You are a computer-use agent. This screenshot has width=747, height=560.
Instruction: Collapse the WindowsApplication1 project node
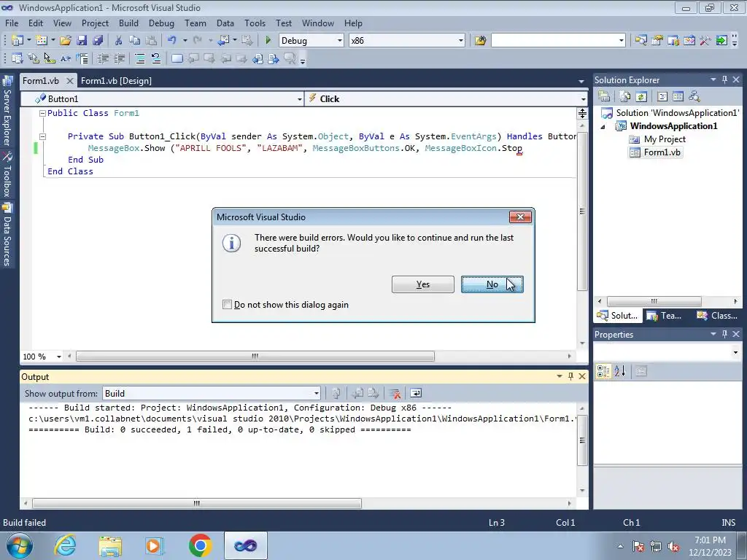(x=603, y=127)
